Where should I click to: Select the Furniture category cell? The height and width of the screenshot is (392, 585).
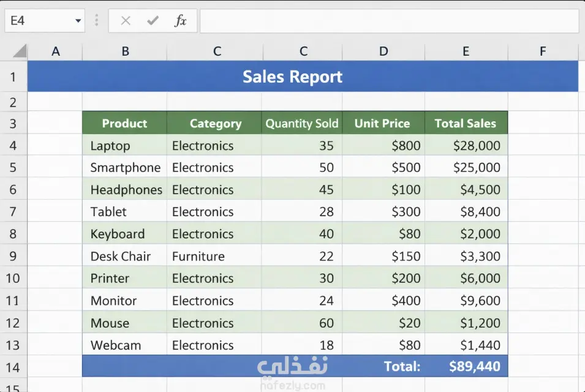(x=213, y=256)
